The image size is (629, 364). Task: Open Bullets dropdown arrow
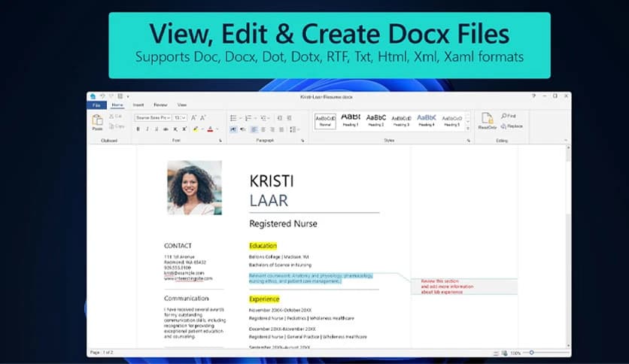[240, 118]
